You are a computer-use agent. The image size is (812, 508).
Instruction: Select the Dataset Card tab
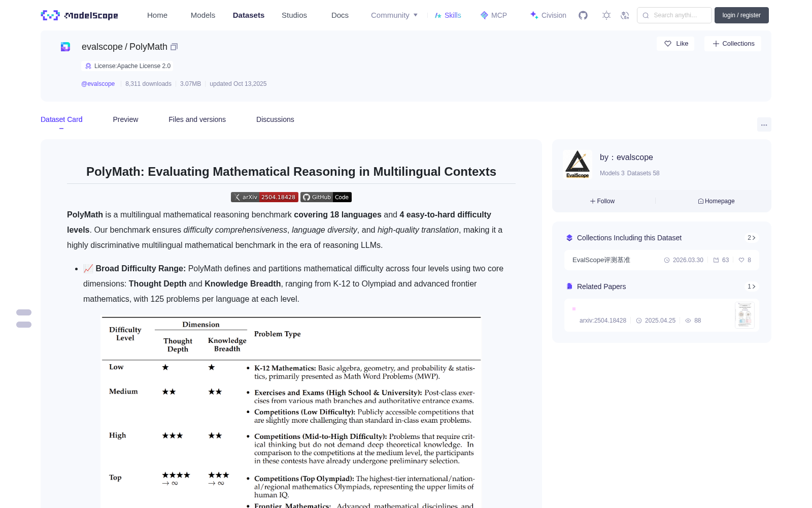pyautogui.click(x=61, y=119)
